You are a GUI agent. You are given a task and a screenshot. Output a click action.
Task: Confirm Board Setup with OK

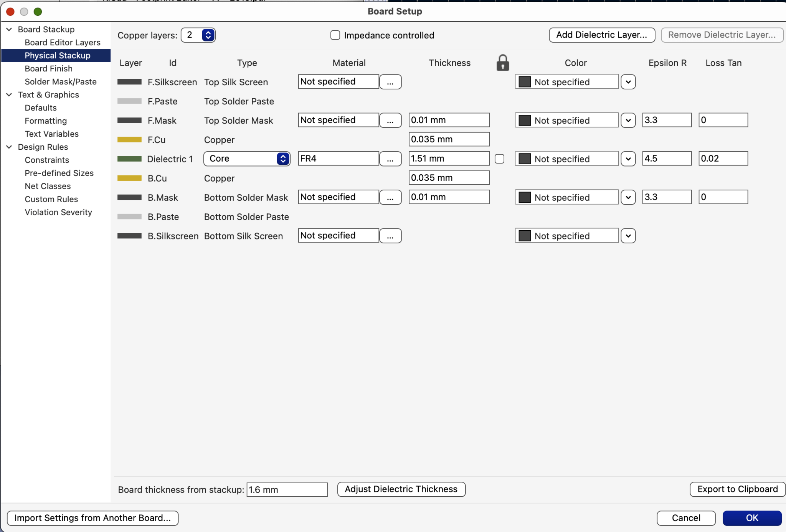(752, 518)
